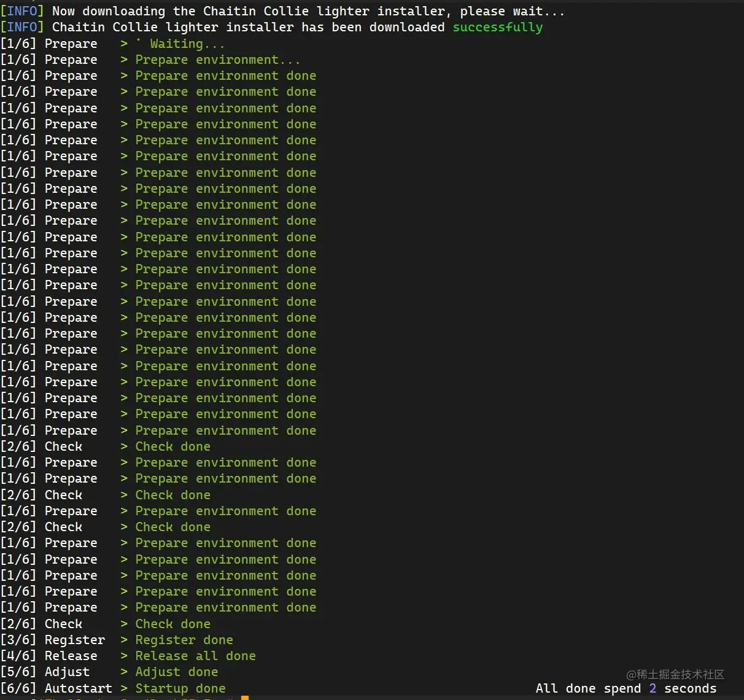Select the "Waiting..." status text
The image size is (744, 700).
[x=187, y=44]
